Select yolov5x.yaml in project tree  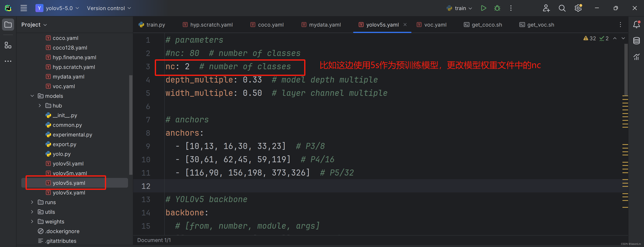[x=69, y=192]
